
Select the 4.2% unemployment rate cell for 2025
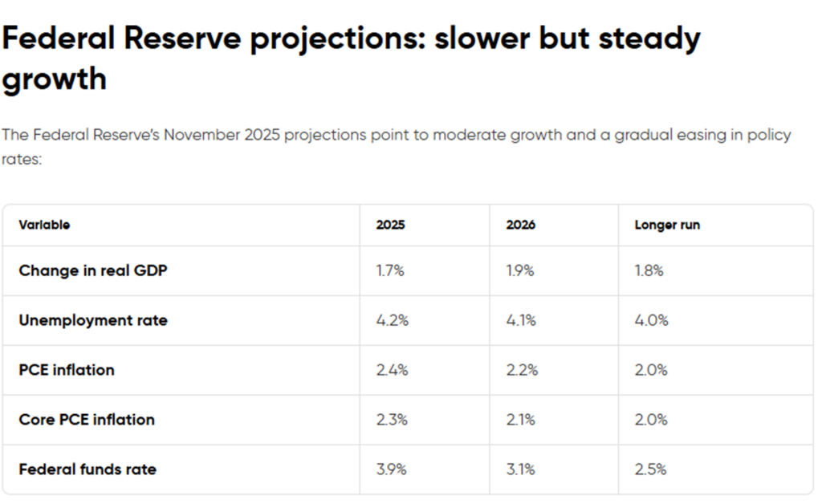(393, 320)
